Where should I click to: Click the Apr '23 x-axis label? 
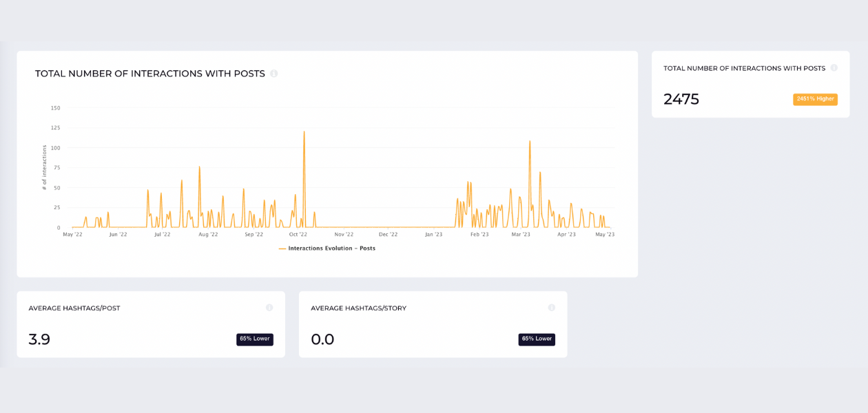(566, 234)
